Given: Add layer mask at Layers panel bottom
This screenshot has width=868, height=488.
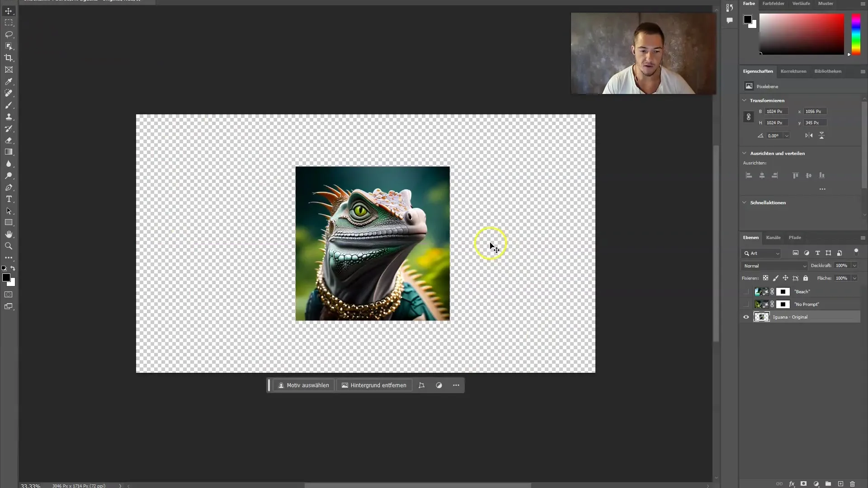Looking at the screenshot, I should 803,483.
